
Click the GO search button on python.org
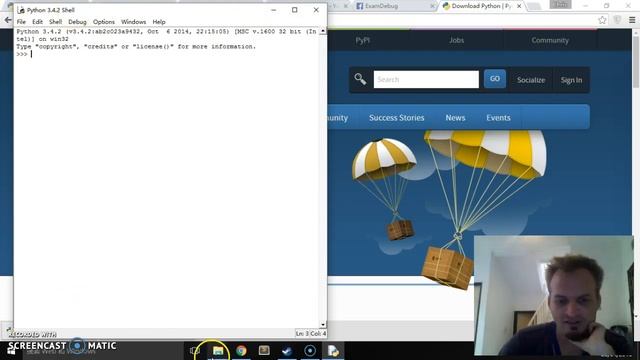[x=495, y=79]
